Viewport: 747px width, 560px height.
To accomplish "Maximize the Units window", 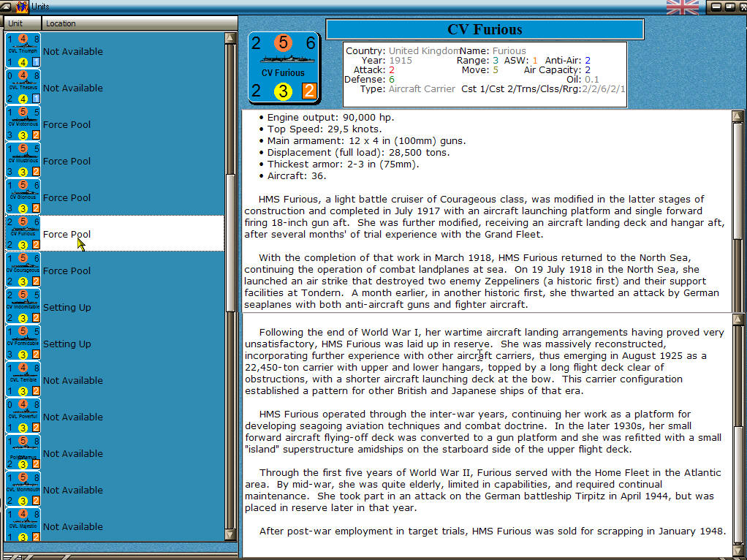I will tap(729, 7).
